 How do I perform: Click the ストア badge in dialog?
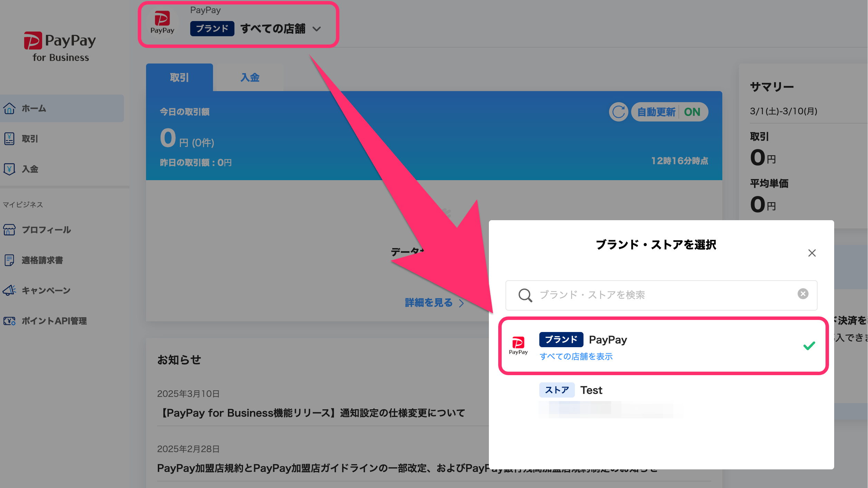click(x=557, y=390)
